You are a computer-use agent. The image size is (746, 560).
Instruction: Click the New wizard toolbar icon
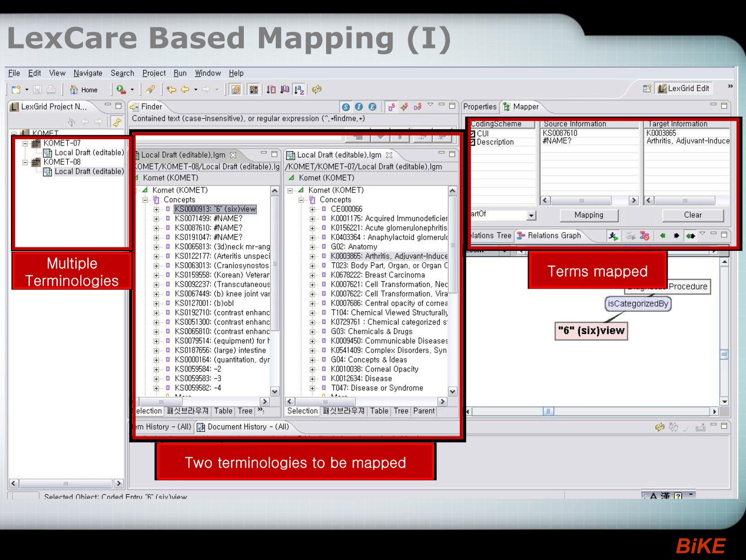16,90
